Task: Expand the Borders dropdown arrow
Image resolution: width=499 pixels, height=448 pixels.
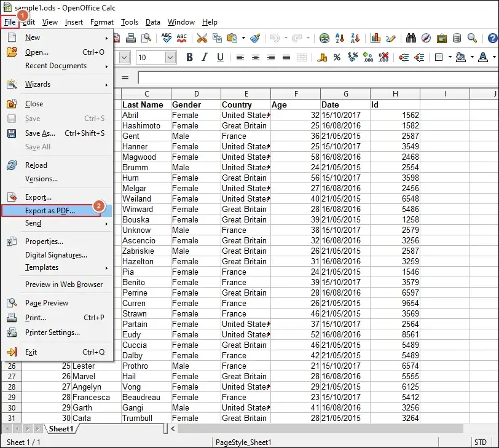Action: 450,57
